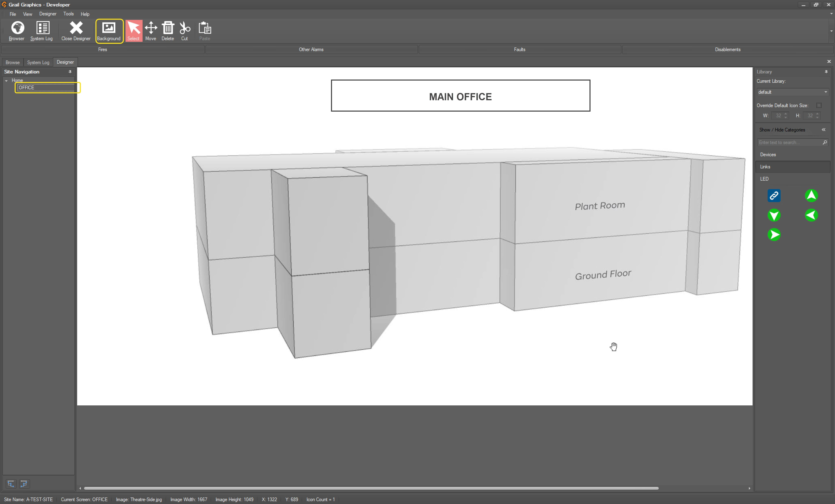835x504 pixels.
Task: Pick the green up arrow link icon
Action: pyautogui.click(x=811, y=195)
